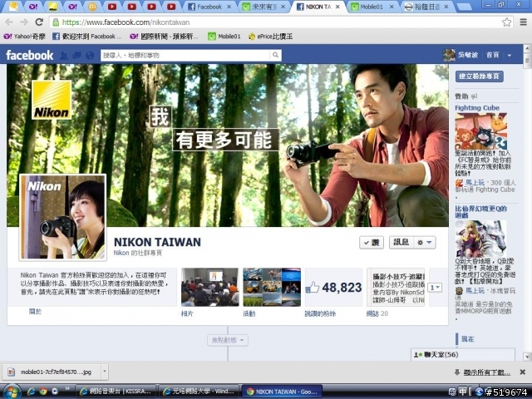Open the downloaded file options arrow
This screenshot has height=399, width=532.
105,372
